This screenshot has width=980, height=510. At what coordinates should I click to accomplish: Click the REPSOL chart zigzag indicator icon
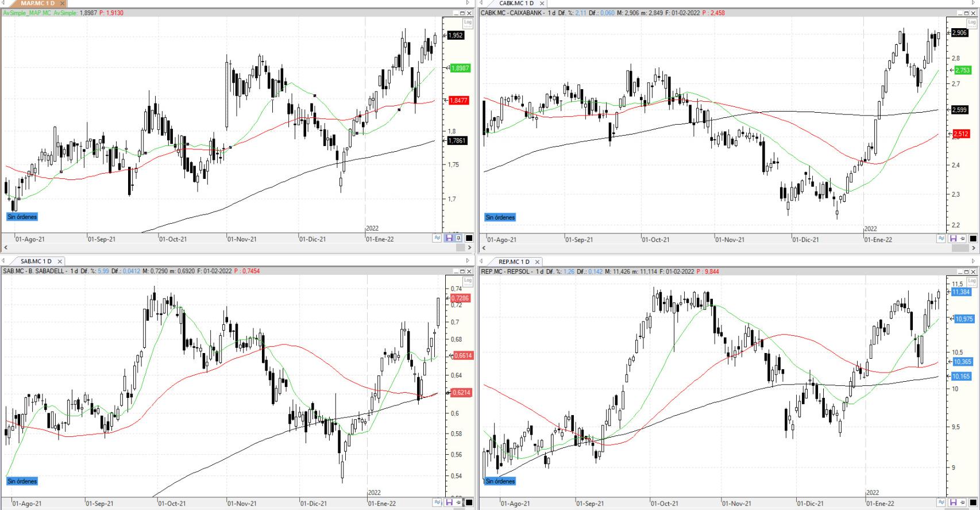pos(942,503)
